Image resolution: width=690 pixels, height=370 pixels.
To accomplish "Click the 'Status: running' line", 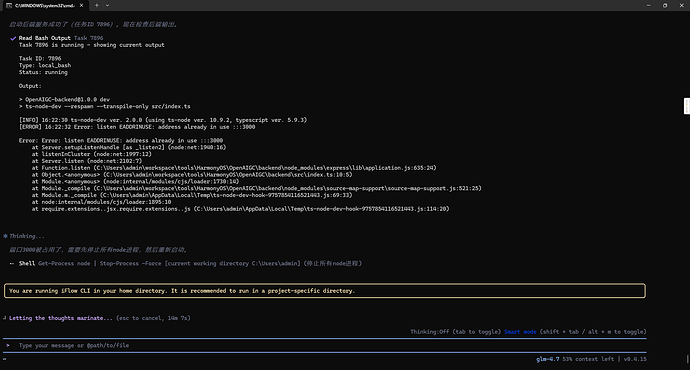I will pyautogui.click(x=43, y=72).
